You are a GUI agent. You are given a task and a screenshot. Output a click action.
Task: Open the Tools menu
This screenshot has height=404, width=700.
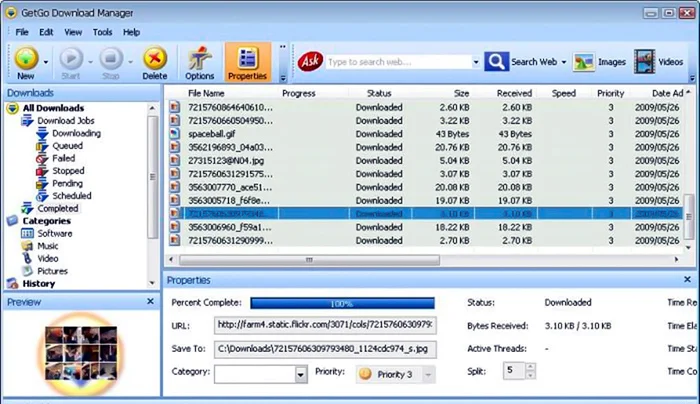[102, 32]
